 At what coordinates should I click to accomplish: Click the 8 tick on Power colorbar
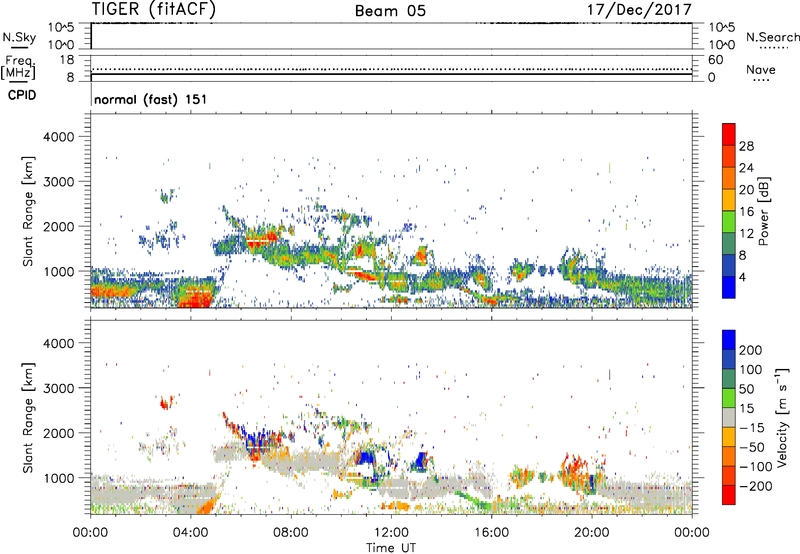(742, 255)
